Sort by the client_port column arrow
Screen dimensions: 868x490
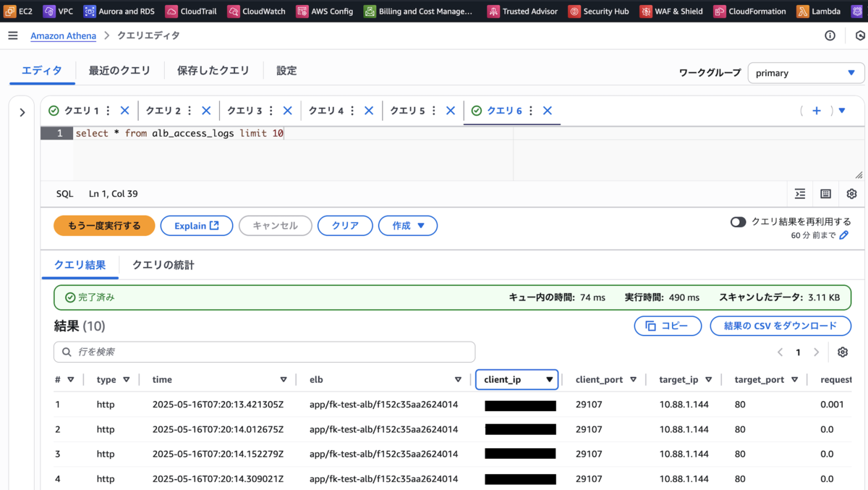(x=634, y=380)
